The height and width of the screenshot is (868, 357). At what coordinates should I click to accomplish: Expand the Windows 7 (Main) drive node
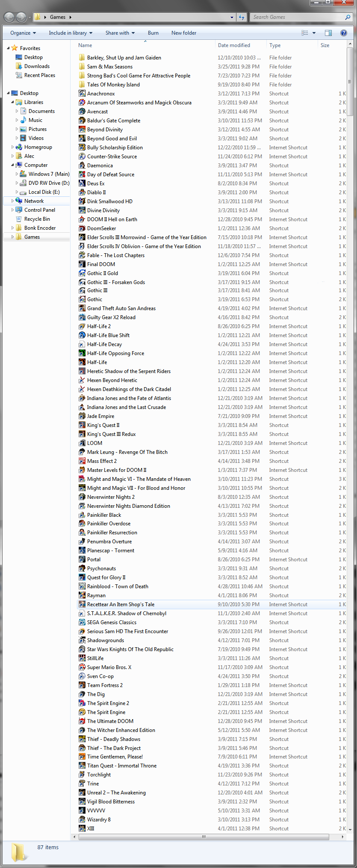tap(17, 174)
